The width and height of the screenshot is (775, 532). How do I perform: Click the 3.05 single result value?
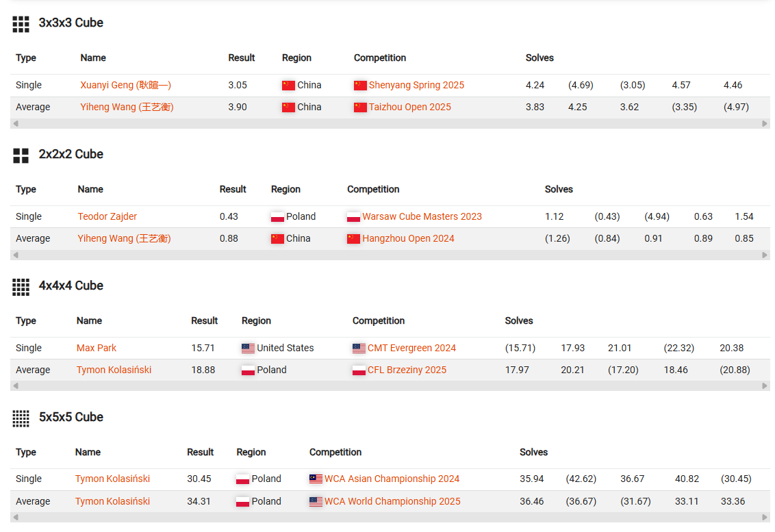[238, 85]
